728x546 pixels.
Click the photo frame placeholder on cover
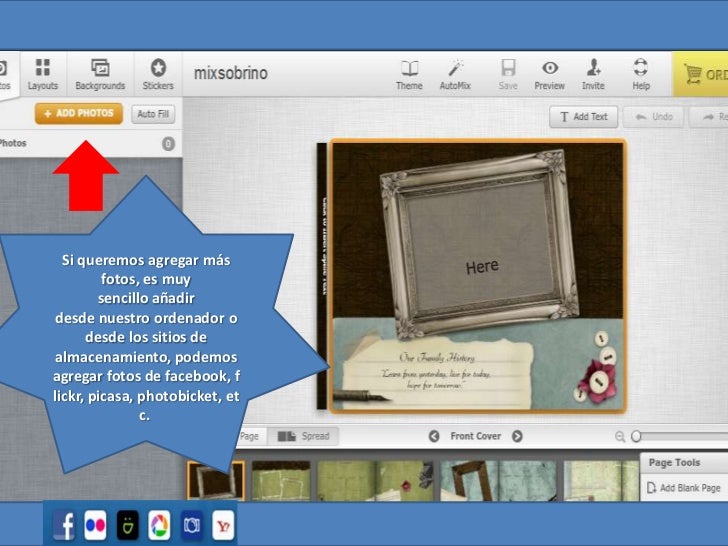point(480,244)
